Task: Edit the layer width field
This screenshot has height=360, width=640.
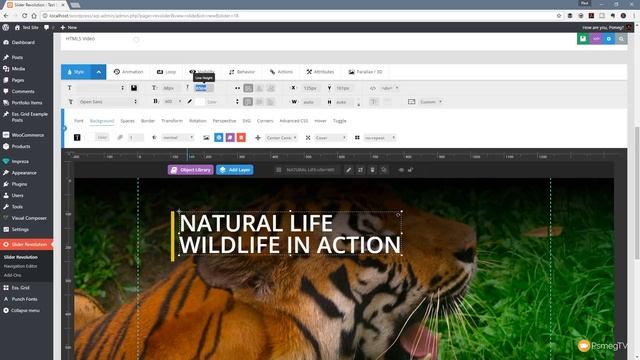Action: pyautogui.click(x=311, y=102)
